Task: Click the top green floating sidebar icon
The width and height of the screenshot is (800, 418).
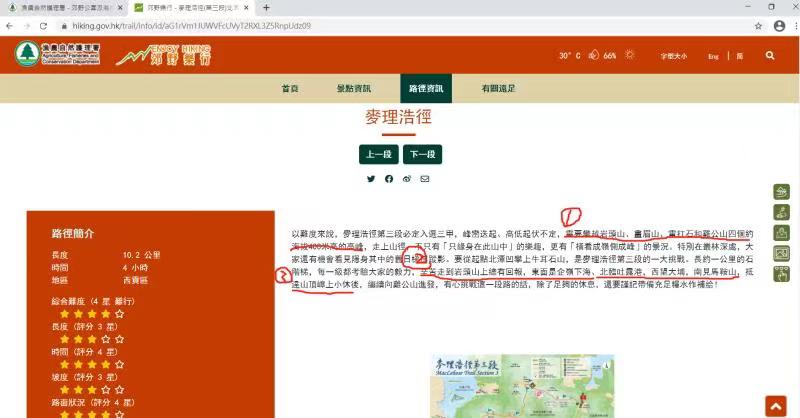Action: [x=781, y=192]
